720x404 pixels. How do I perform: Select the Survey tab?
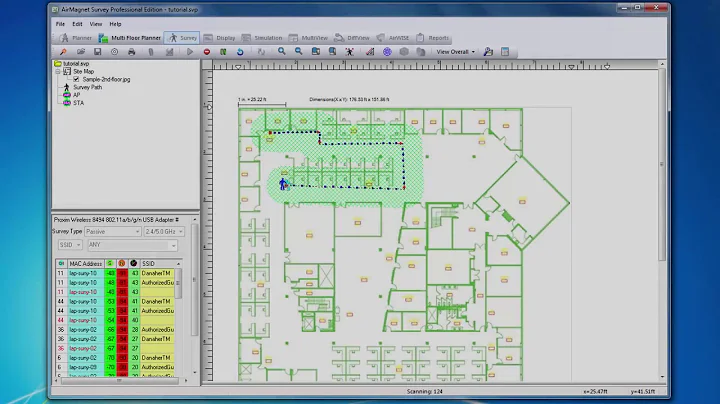(x=182, y=38)
